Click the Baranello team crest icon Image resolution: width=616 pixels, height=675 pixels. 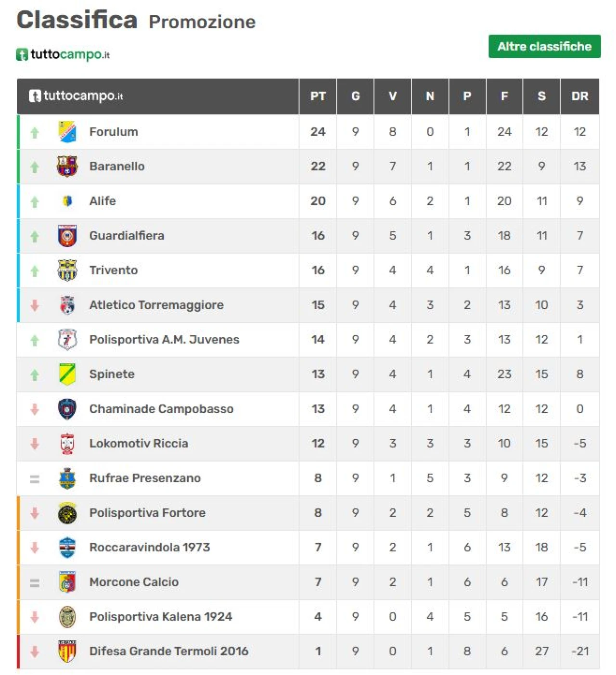67,166
